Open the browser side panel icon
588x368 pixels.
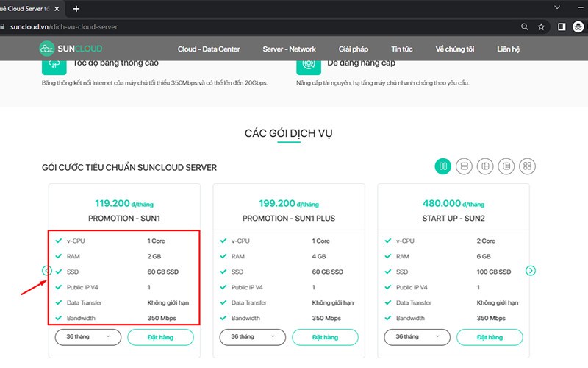click(x=562, y=26)
